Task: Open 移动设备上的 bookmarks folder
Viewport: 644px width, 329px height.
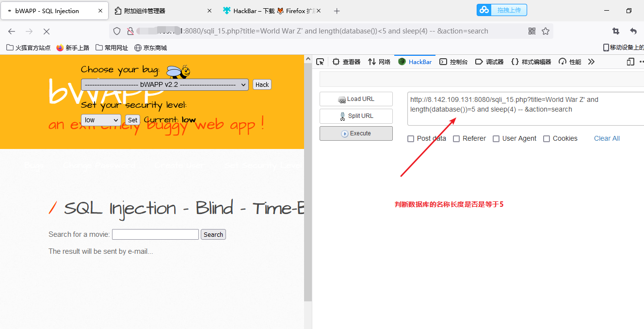Action: [623, 48]
